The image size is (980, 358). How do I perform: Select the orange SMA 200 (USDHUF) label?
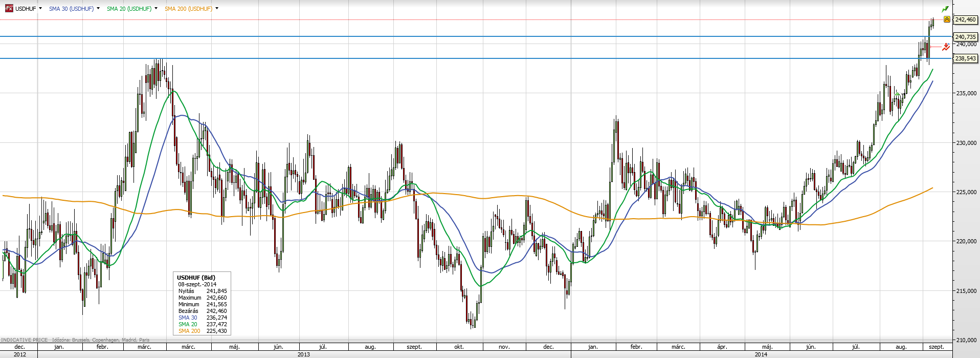point(189,9)
